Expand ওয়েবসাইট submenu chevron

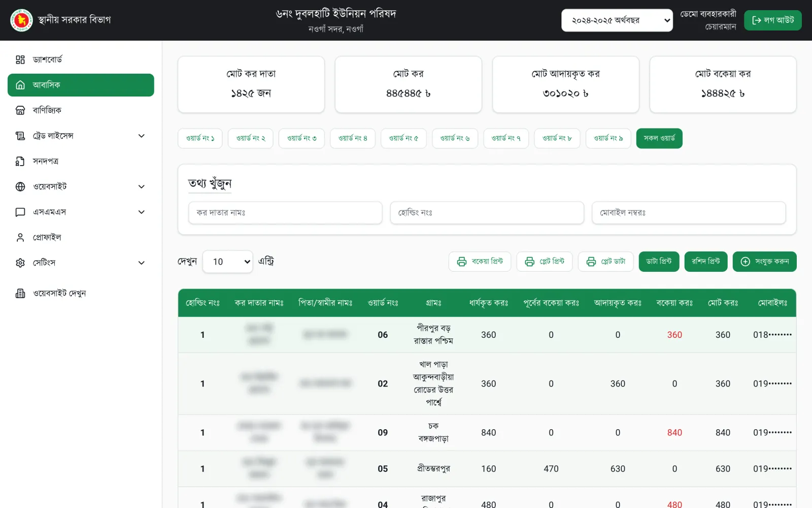(x=142, y=186)
